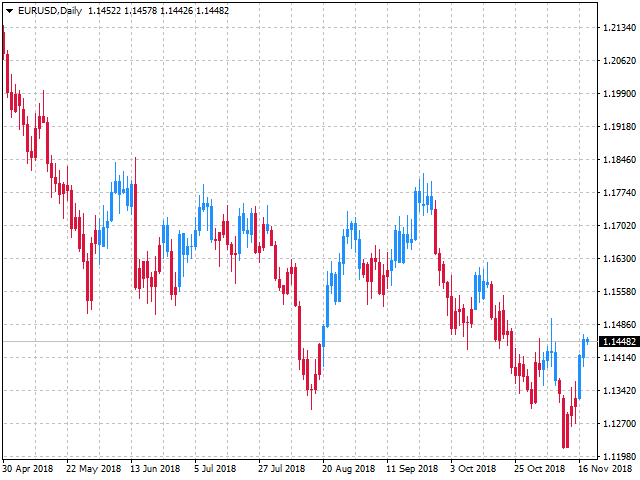The height and width of the screenshot is (480, 640).
Task: Click the 1.17740 price scale label
Action: [x=619, y=193]
